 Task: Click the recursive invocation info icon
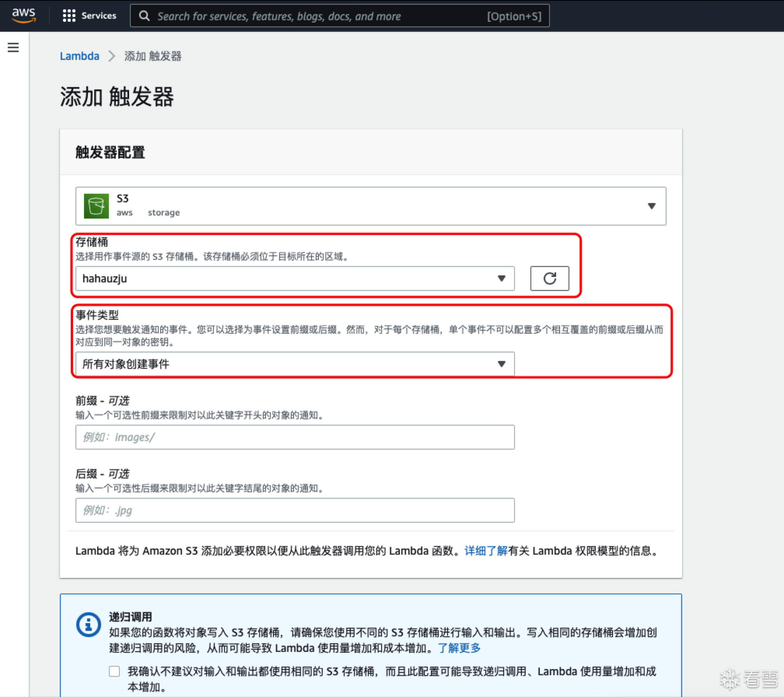click(89, 625)
